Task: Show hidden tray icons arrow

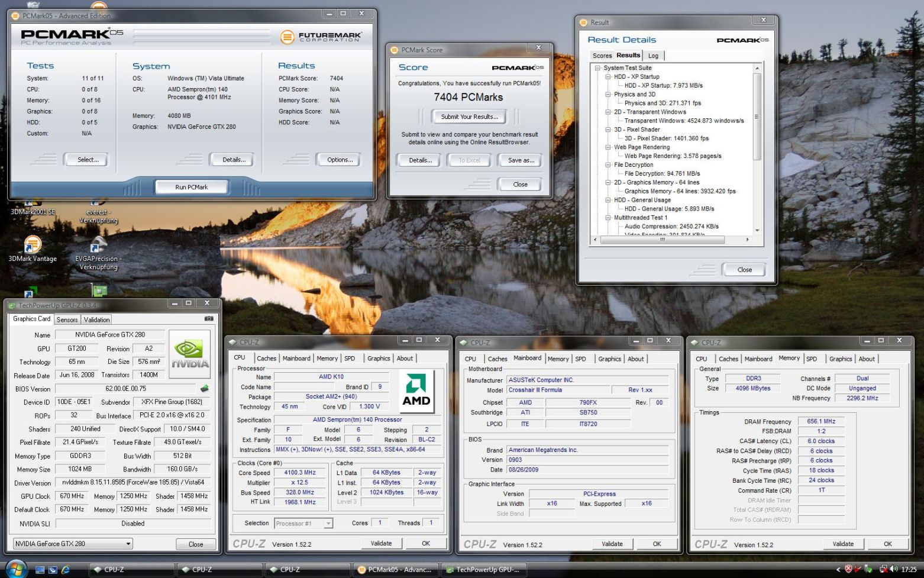Action: [838, 570]
